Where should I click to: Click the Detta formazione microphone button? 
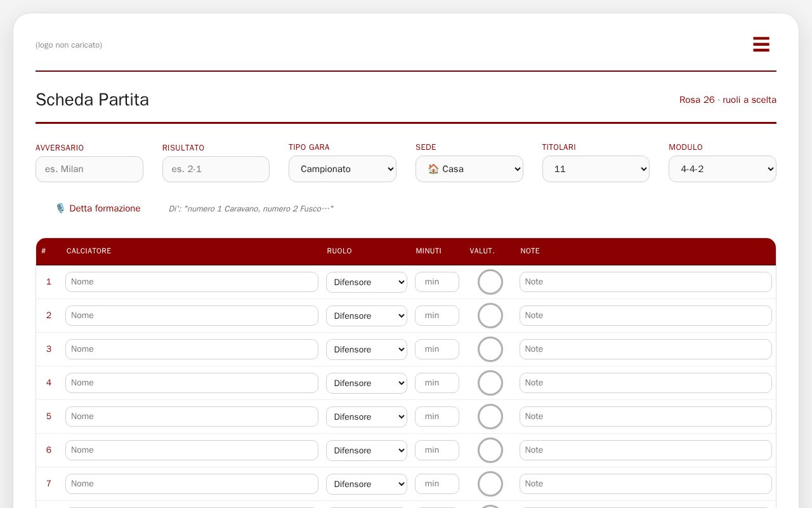98,208
